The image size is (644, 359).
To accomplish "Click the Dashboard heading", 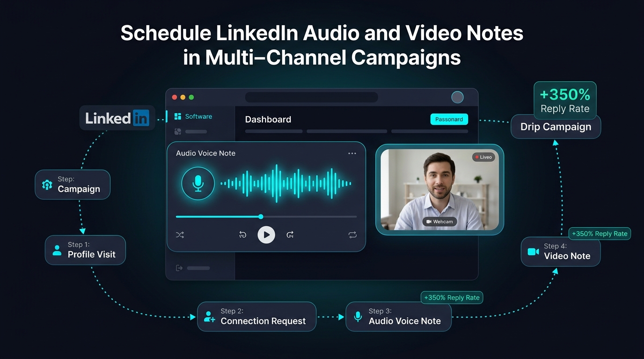I will (268, 119).
